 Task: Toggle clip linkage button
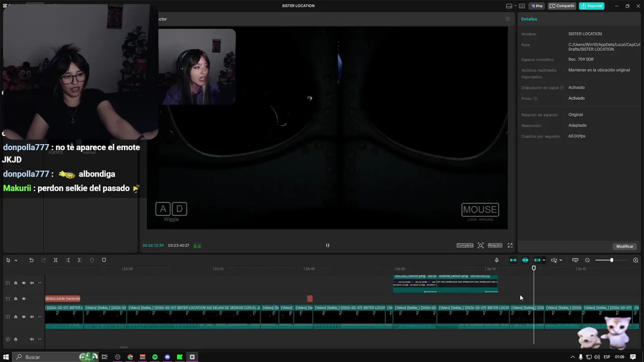pyautogui.click(x=537, y=260)
